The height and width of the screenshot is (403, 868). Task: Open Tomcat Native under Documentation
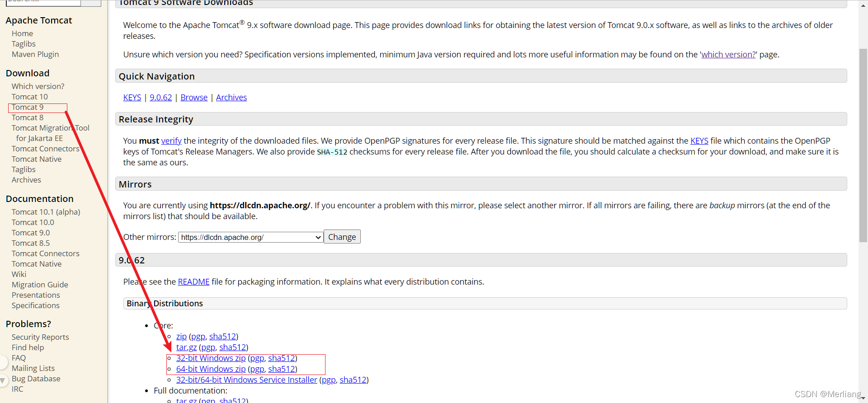tap(37, 264)
